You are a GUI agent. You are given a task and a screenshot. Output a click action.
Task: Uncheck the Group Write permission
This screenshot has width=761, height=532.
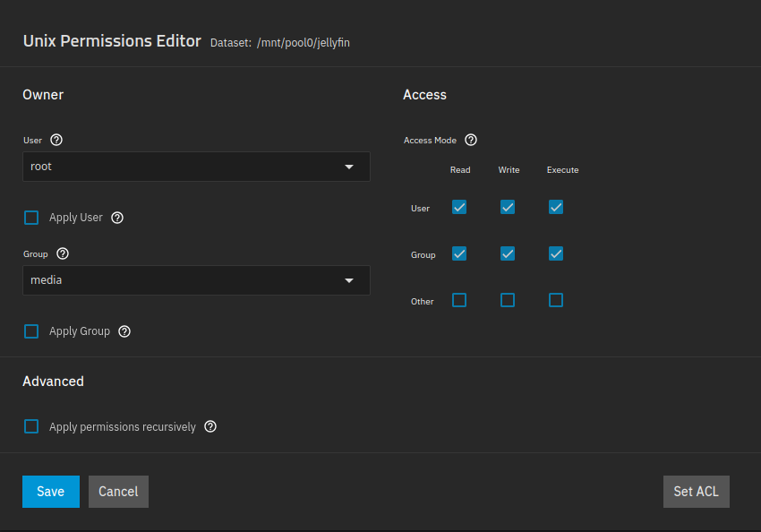pos(508,253)
